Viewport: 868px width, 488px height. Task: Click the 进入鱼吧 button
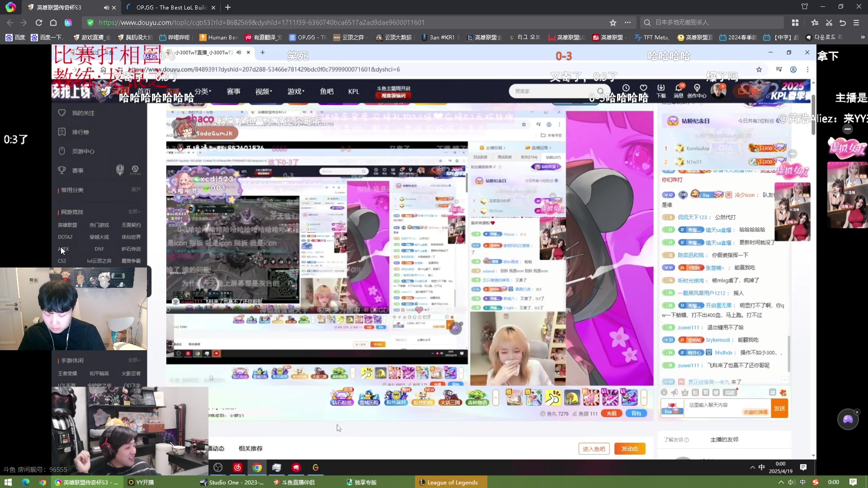(594, 449)
